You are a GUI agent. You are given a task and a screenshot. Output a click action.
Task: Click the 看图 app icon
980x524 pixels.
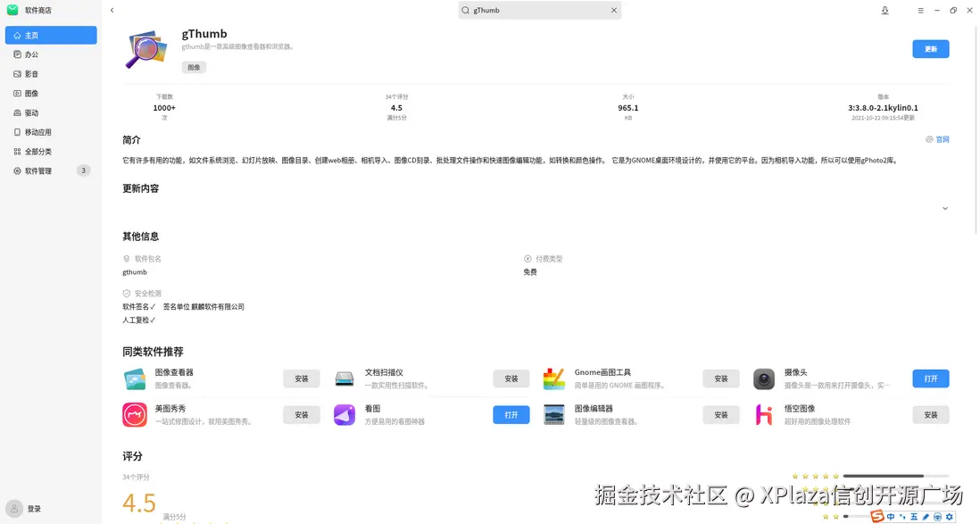click(x=345, y=414)
